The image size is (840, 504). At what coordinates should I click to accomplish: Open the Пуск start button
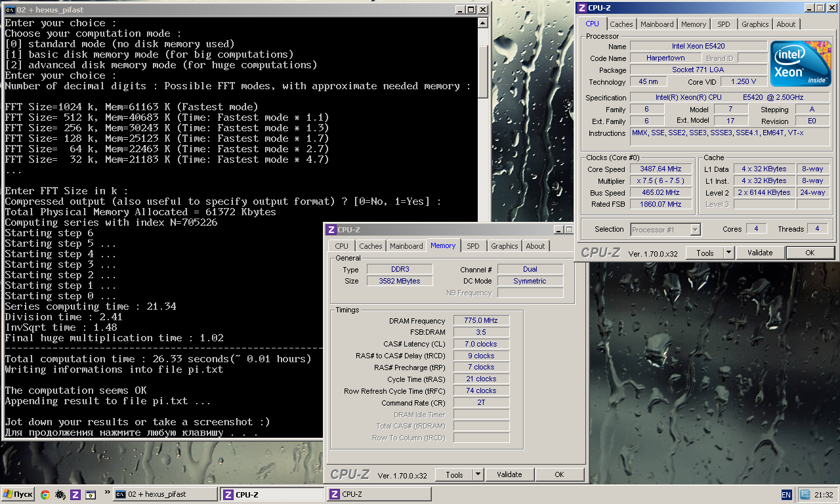pyautogui.click(x=18, y=495)
